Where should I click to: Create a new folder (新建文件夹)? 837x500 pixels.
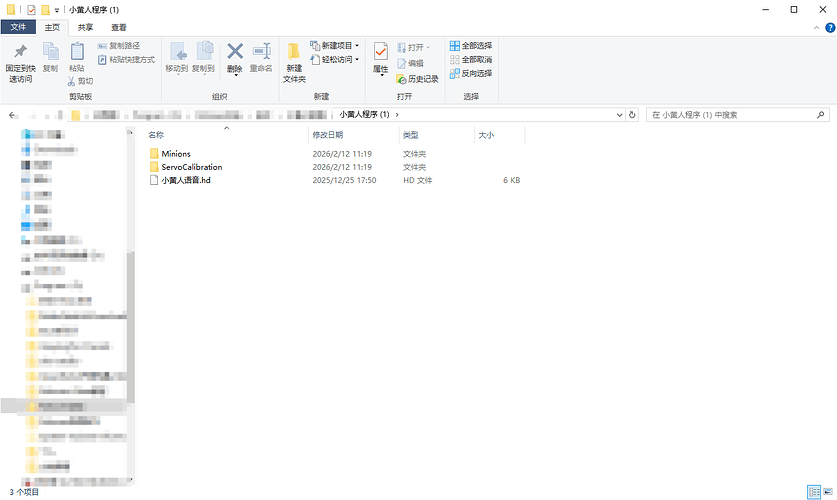point(294,63)
